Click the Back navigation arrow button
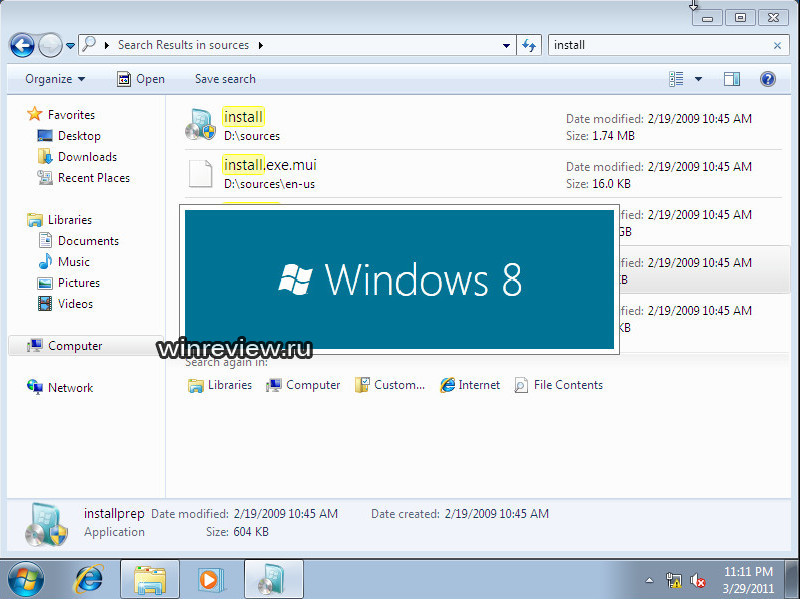 22,45
